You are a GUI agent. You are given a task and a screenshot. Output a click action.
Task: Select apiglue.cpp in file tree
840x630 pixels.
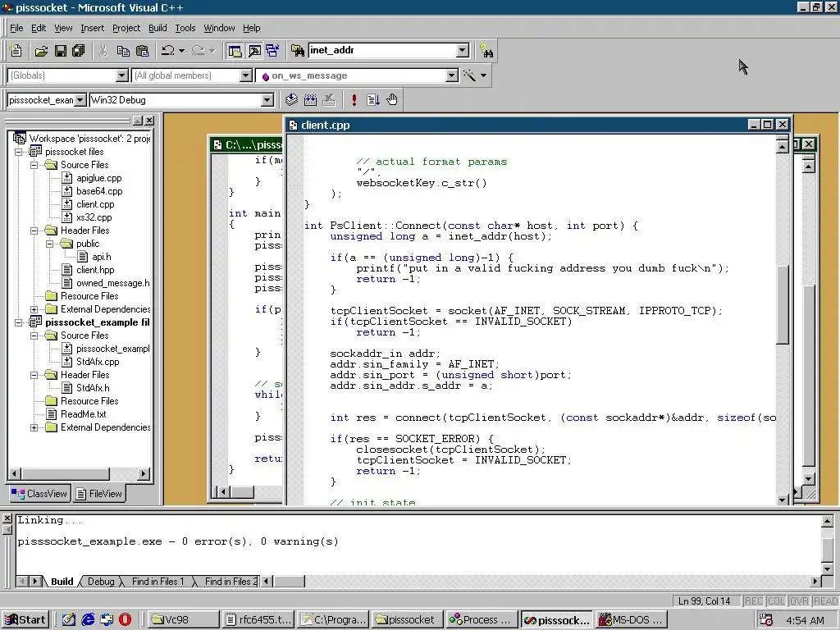tap(99, 178)
